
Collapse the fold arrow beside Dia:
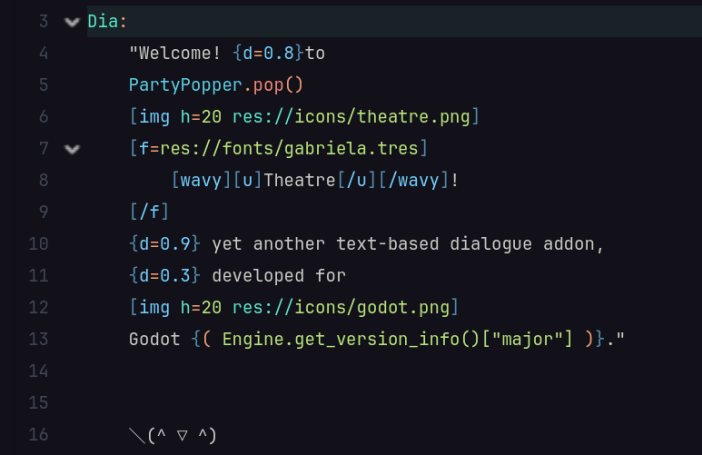(x=72, y=22)
